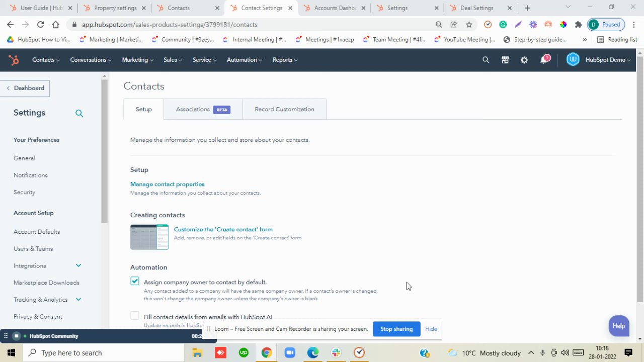
Task: Hide the Loom sharing bar
Action: [x=431, y=329]
